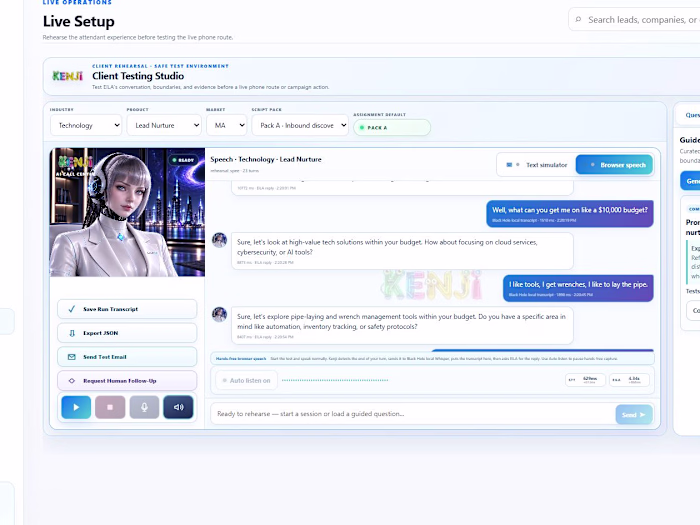Click Send Test Email
This screenshot has height=525, width=700.
[x=127, y=357]
